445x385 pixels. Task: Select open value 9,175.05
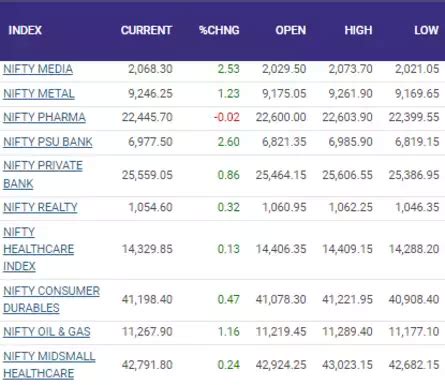[284, 94]
